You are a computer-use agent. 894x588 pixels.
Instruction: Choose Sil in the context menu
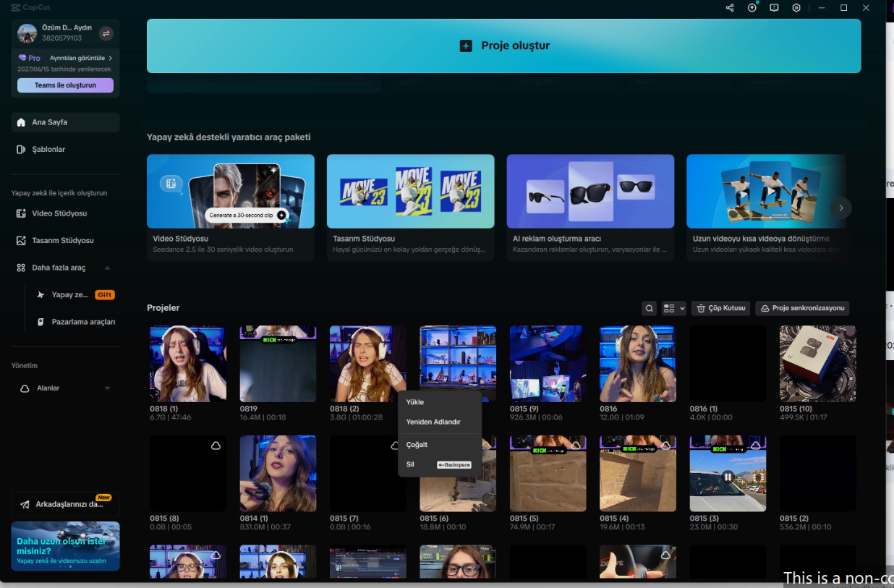[x=440, y=464]
